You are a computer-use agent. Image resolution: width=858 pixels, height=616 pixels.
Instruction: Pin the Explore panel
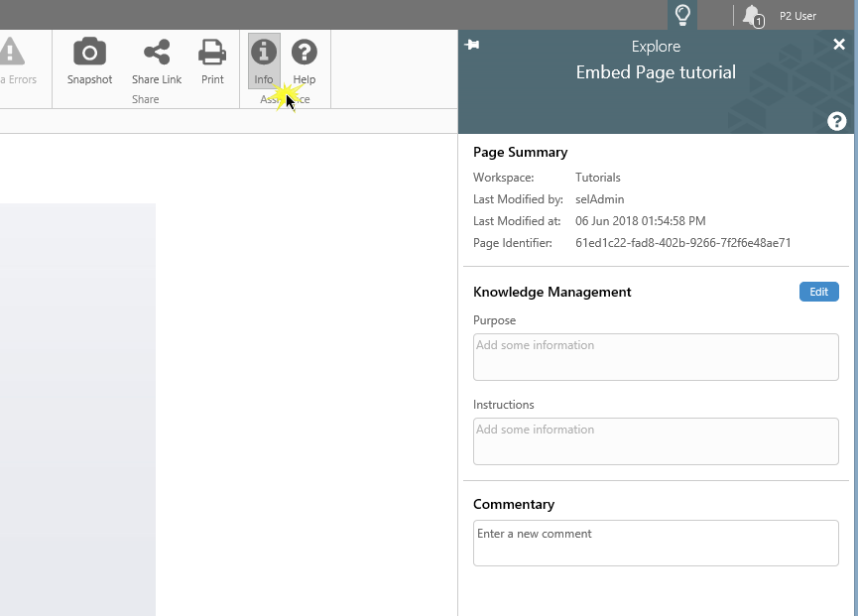pyautogui.click(x=472, y=45)
